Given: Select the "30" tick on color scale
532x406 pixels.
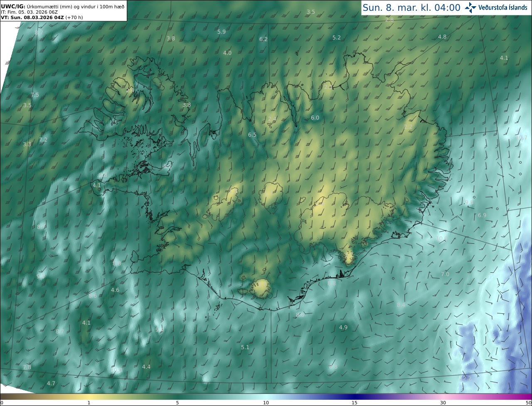Looking at the screenshot, I should [443, 403].
